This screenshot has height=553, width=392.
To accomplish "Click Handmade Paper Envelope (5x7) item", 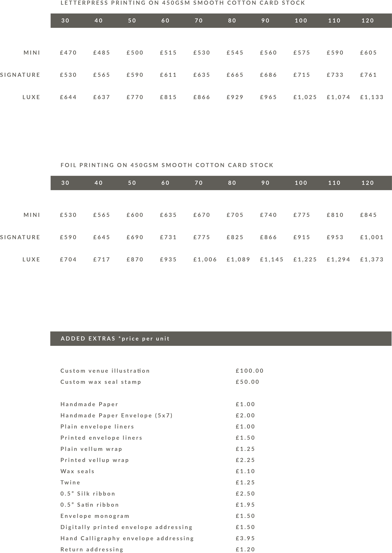I will click(116, 415).
